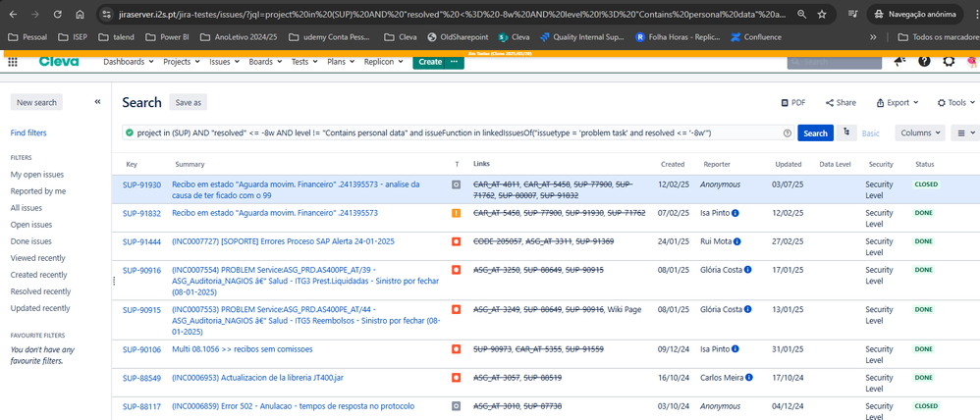The image size is (980, 420).
Task: Open the Jira administration gear icon
Action: (949, 61)
